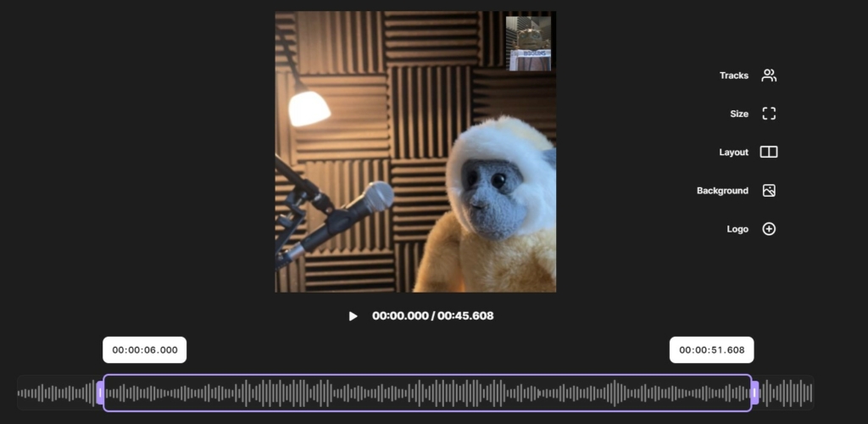868x424 pixels.
Task: Click waveform after the end handle
Action: [786, 393]
